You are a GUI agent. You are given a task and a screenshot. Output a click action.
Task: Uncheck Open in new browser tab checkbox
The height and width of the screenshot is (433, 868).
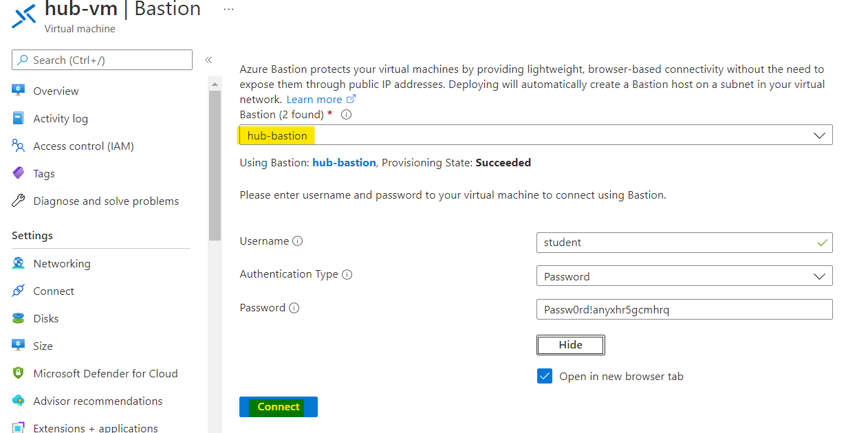(x=545, y=376)
